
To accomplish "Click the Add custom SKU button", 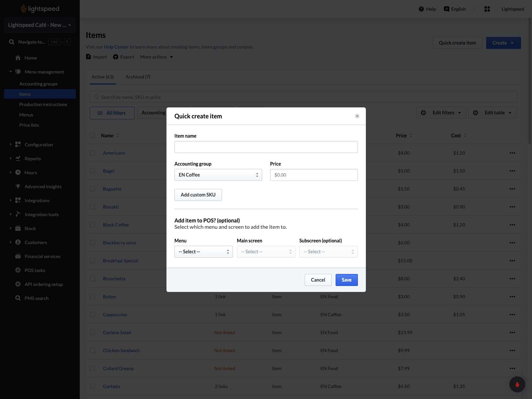I will [198, 195].
